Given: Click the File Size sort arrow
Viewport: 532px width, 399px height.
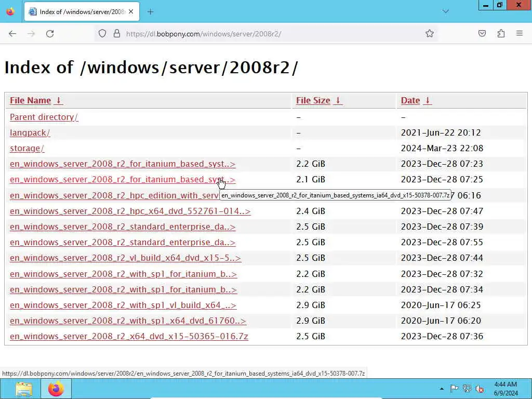Looking at the screenshot, I should 338,100.
